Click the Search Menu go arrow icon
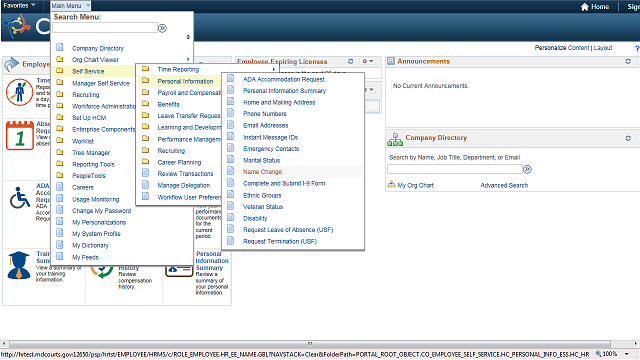Screen dimensions: 640x360 (x=162, y=28)
